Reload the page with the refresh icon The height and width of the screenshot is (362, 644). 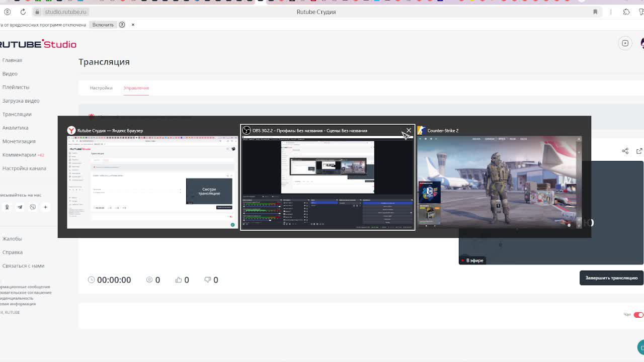click(x=23, y=12)
